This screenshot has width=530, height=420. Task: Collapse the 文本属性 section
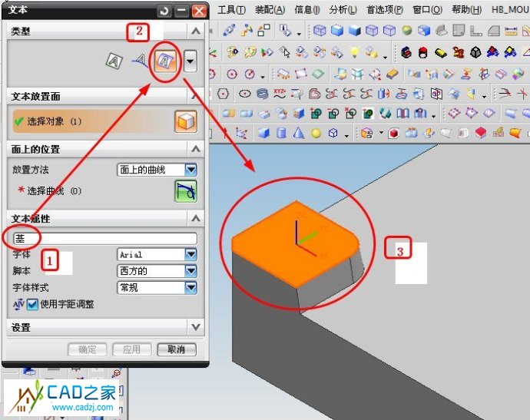(196, 219)
